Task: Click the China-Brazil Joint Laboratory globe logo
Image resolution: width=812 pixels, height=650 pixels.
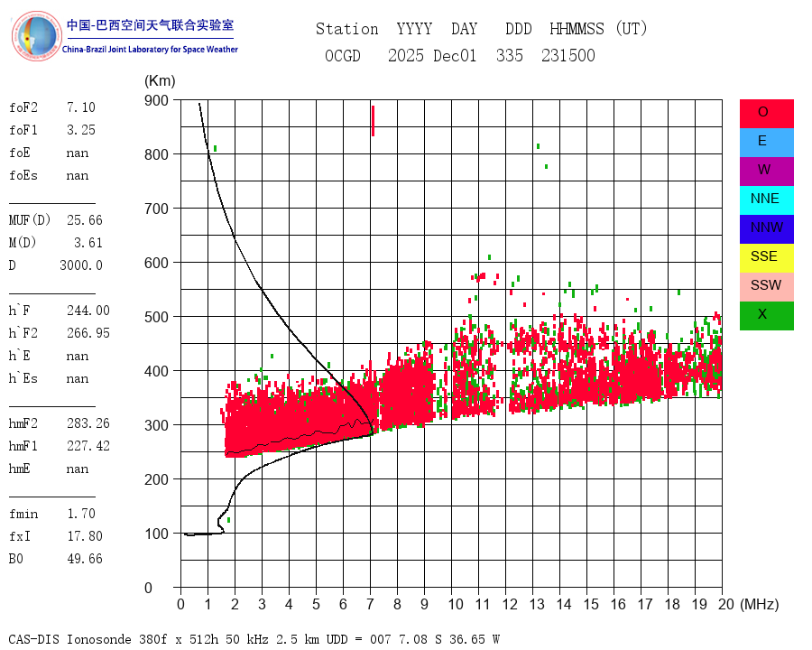Action: [x=36, y=36]
